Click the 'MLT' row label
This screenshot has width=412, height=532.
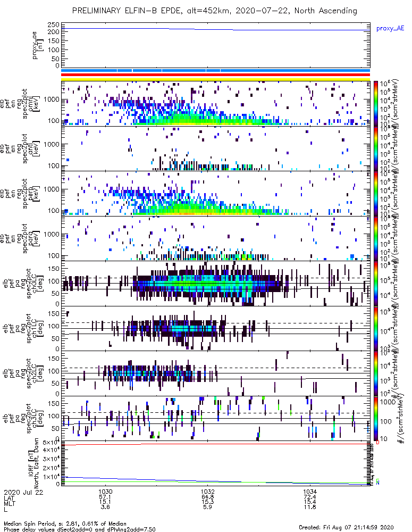tap(9, 503)
